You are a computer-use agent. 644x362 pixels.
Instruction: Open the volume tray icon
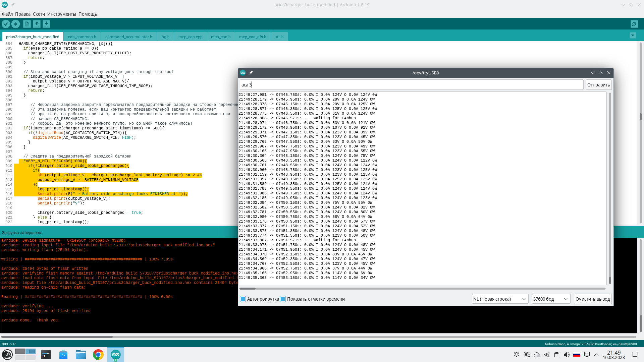coord(567,355)
